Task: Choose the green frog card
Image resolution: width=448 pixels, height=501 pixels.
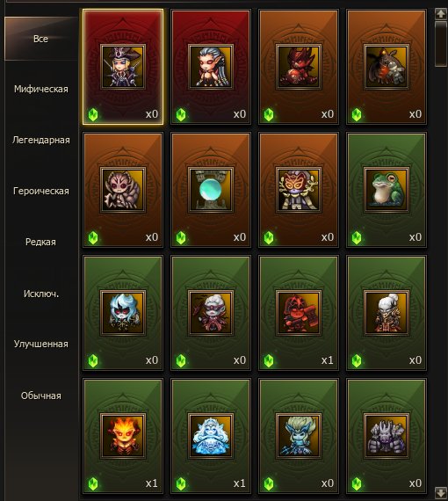Action: 387,190
